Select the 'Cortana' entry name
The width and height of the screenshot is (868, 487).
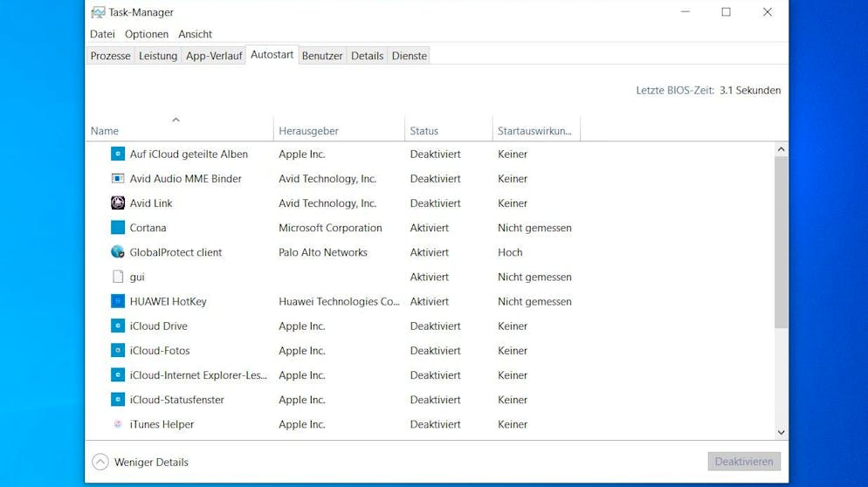[x=148, y=228]
